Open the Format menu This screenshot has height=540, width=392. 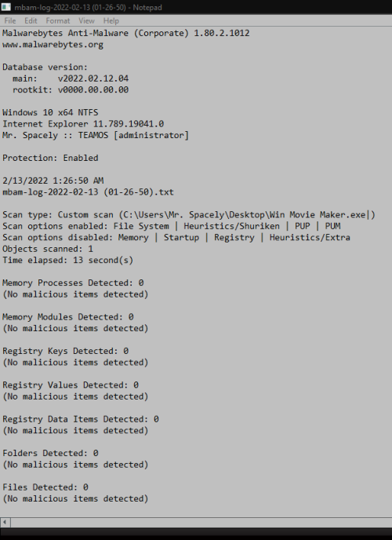pos(58,20)
